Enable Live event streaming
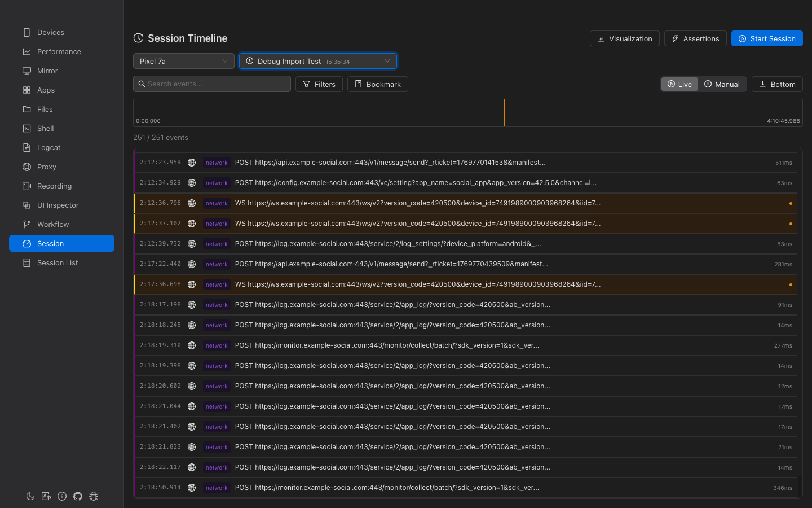The image size is (812, 508). [x=679, y=84]
